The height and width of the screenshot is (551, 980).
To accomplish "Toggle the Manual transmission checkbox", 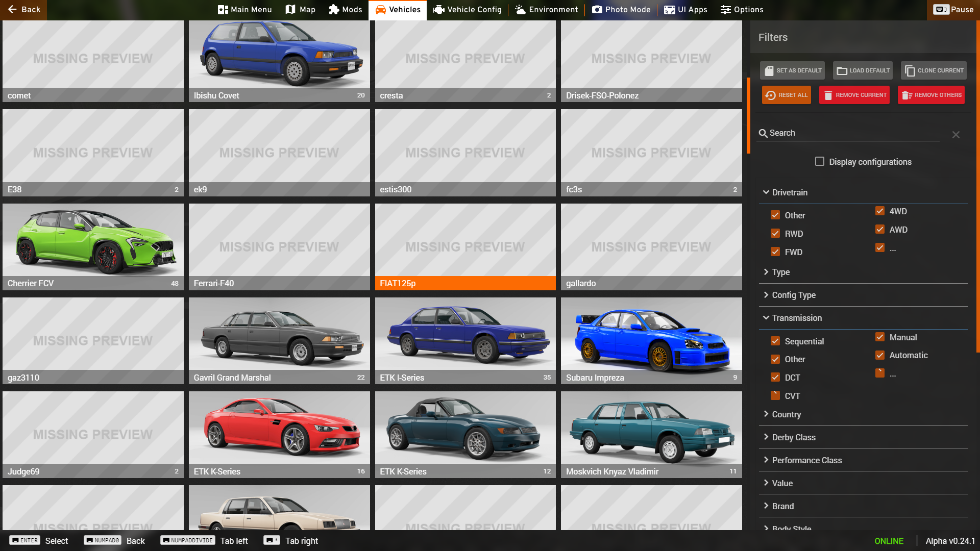I will (880, 337).
